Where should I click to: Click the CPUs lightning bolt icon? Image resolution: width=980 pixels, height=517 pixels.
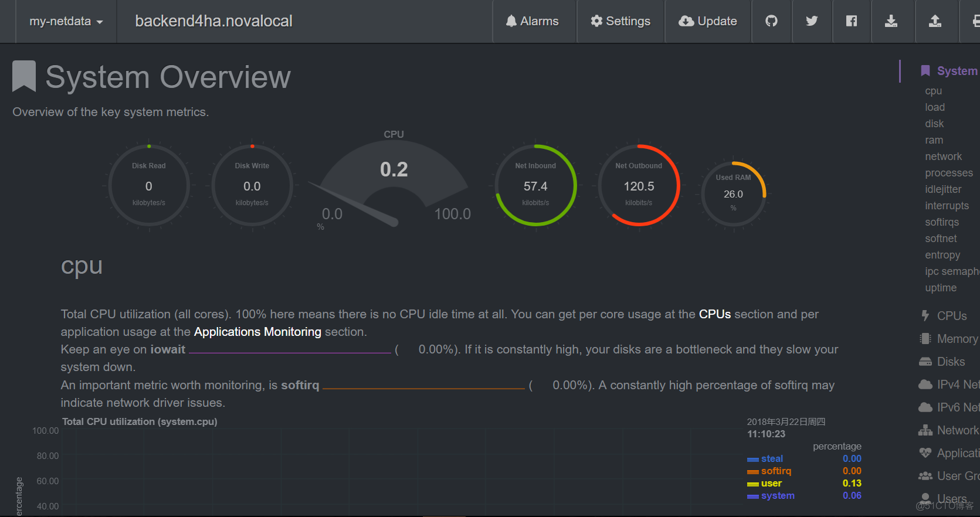(925, 315)
